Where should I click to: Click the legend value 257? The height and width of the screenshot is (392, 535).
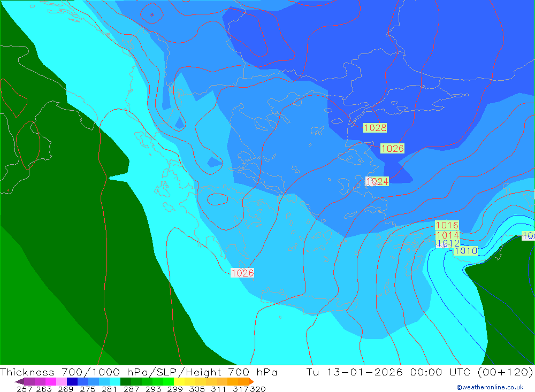pos(24,389)
